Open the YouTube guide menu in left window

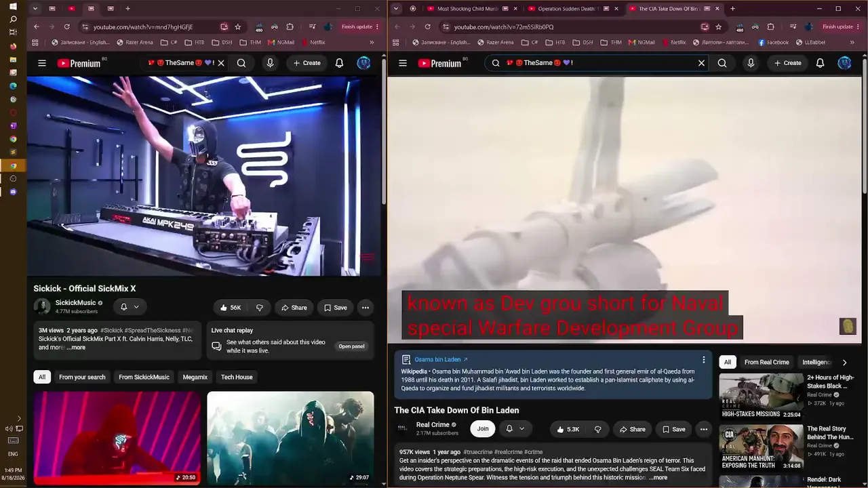point(42,63)
